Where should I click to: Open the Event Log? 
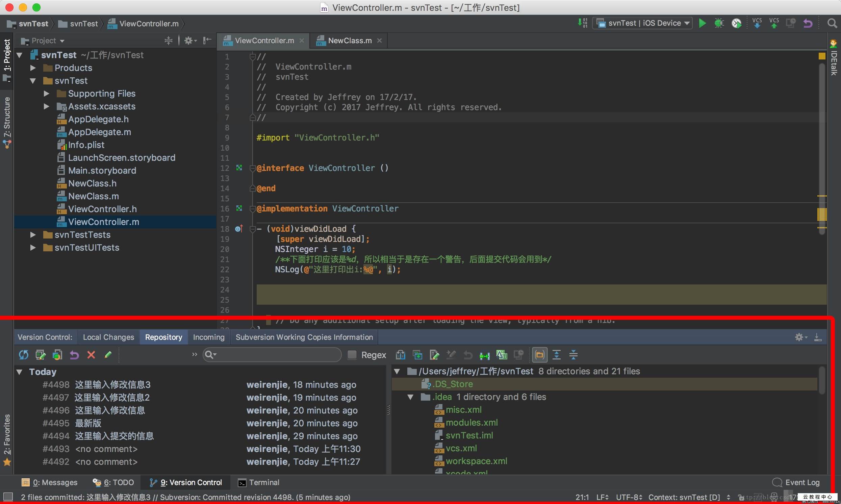[x=796, y=483]
